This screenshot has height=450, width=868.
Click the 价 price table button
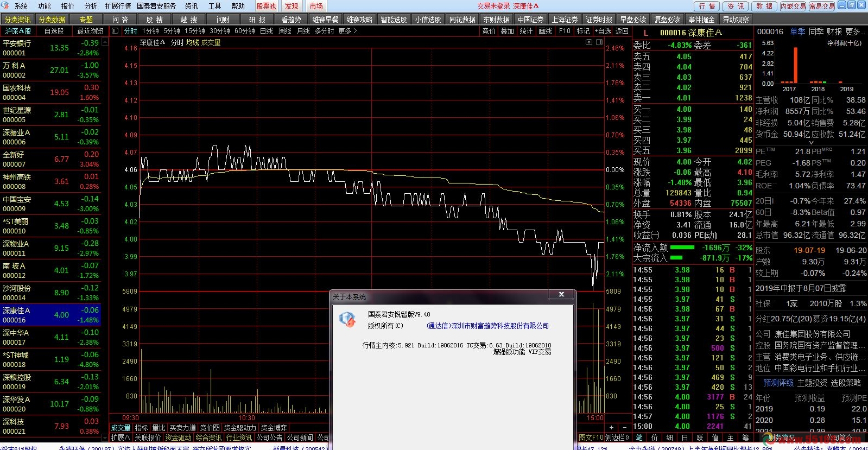coord(655,438)
